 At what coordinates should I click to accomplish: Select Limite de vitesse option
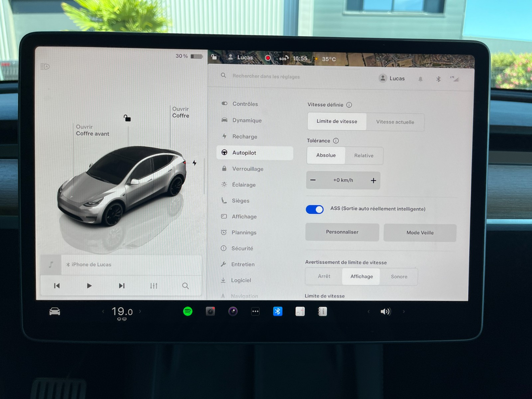337,121
